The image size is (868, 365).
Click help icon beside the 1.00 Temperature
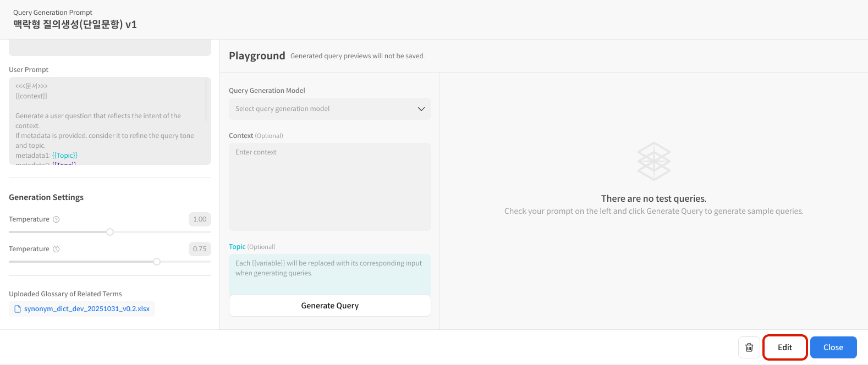pos(56,219)
